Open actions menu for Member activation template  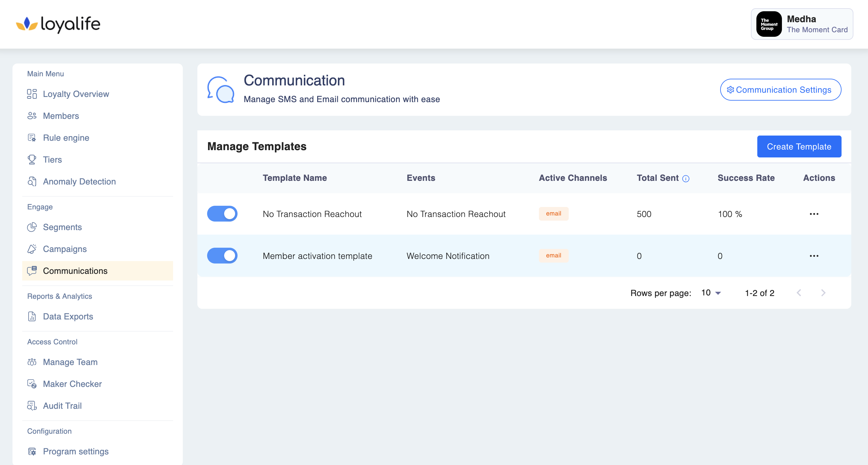[x=814, y=256]
